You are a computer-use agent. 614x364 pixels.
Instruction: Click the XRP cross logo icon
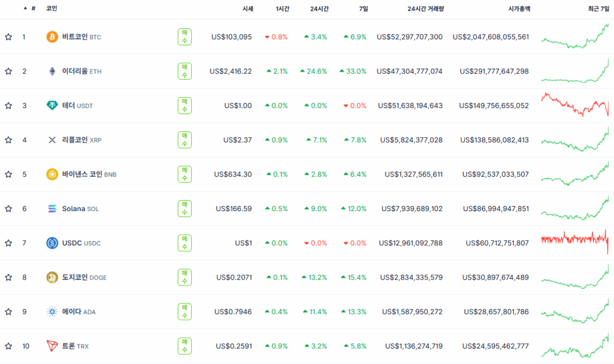click(52, 140)
